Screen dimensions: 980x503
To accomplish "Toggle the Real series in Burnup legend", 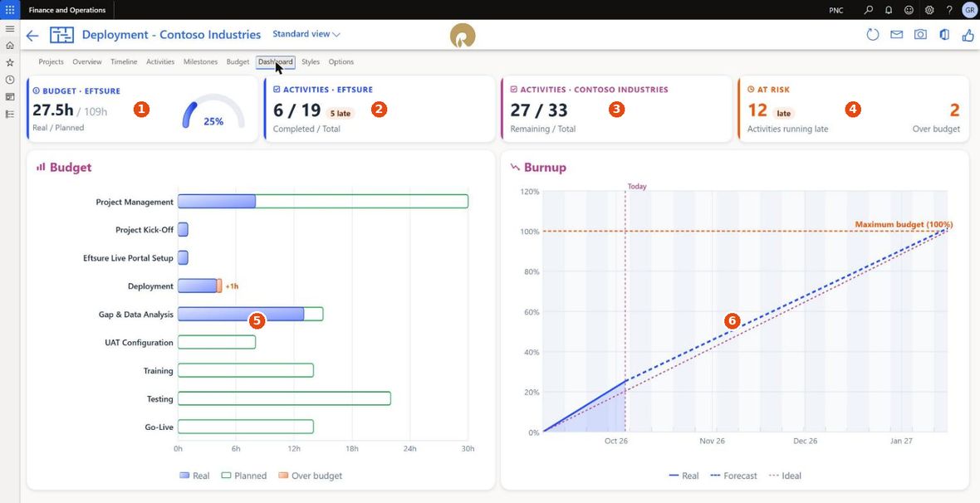I will (x=684, y=476).
